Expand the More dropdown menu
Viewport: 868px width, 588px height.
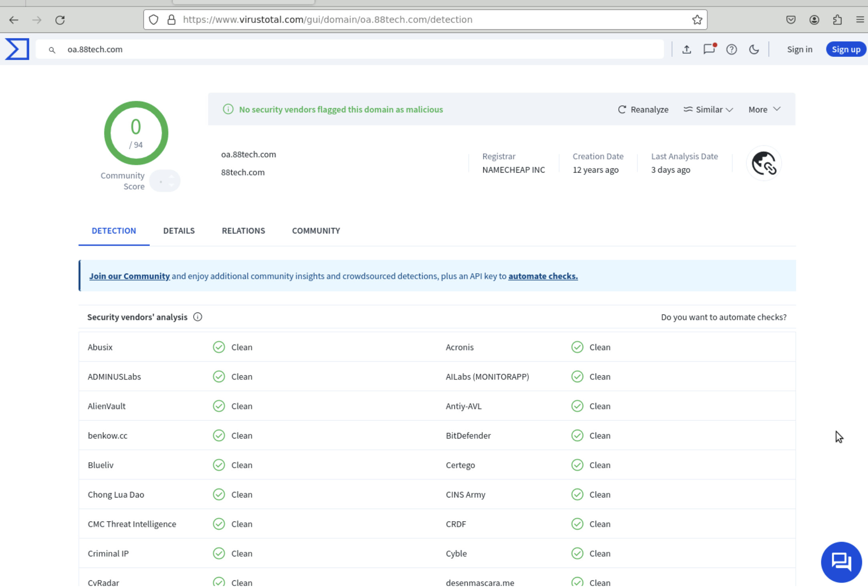pos(764,109)
